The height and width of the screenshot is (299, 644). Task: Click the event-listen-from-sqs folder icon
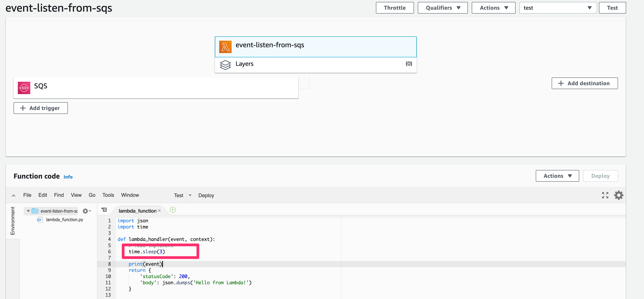point(35,211)
